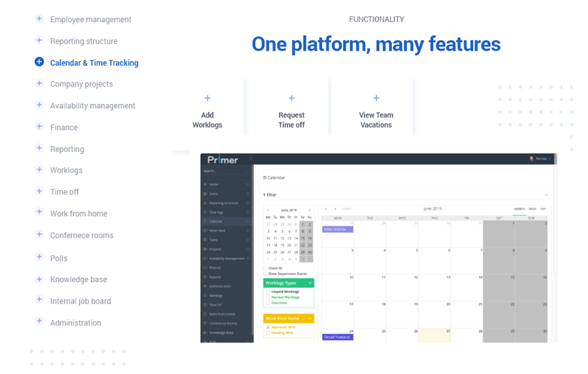The width and height of the screenshot is (588, 374).
Task: Click the favorite star next to Users
Action: pos(248,194)
